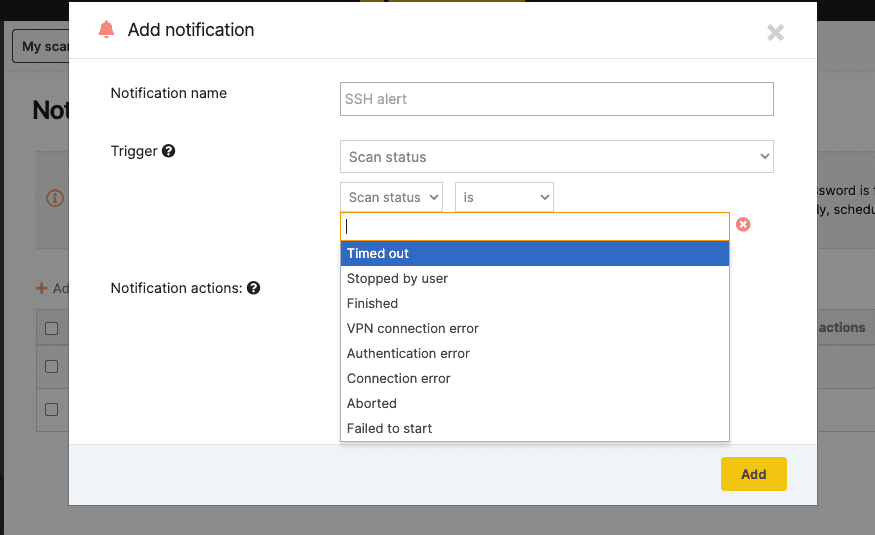
Task: Click the Notification actions help icon
Action: 254,288
